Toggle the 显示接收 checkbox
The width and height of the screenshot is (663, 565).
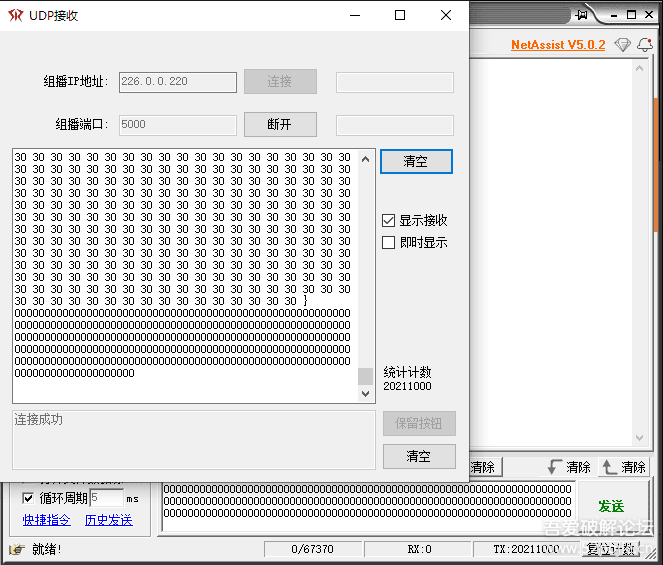coord(388,220)
